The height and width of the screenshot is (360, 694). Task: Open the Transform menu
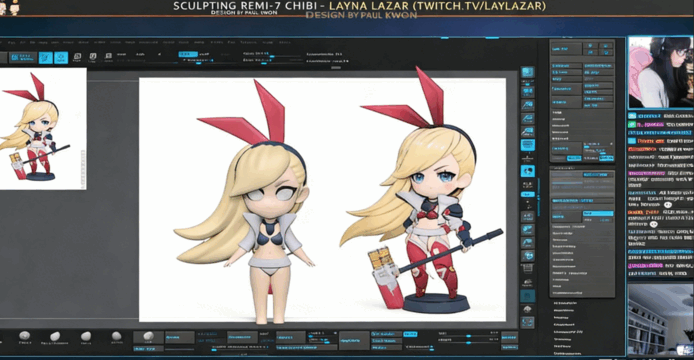248,43
